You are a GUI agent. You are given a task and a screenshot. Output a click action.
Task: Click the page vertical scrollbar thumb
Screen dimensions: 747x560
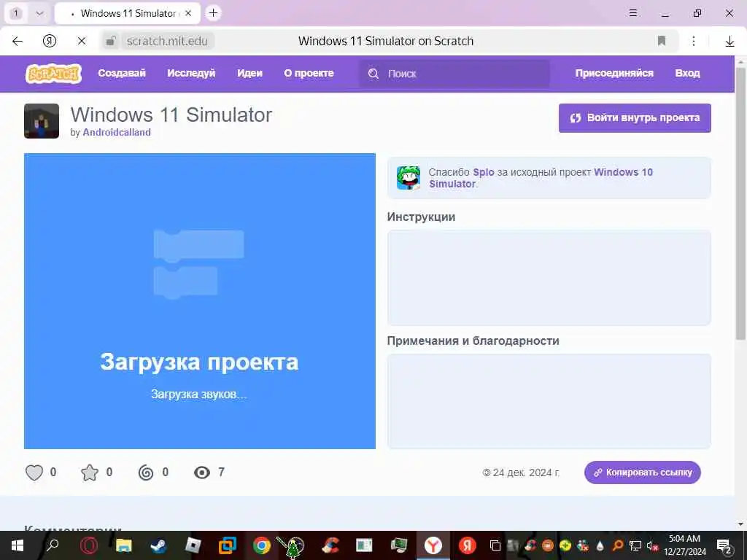click(740, 203)
